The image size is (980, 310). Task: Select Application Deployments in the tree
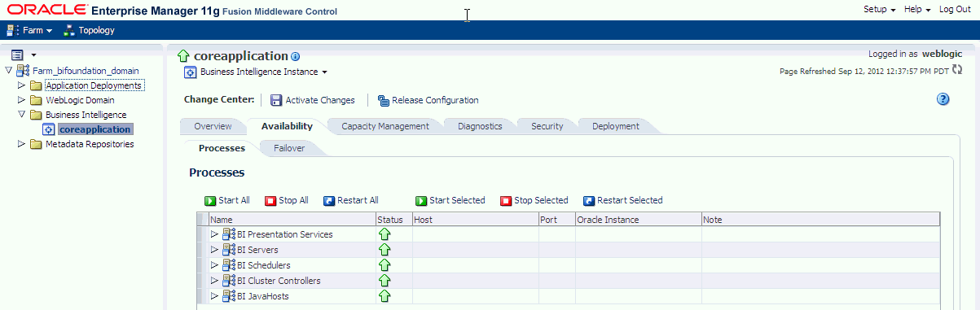pyautogui.click(x=94, y=85)
